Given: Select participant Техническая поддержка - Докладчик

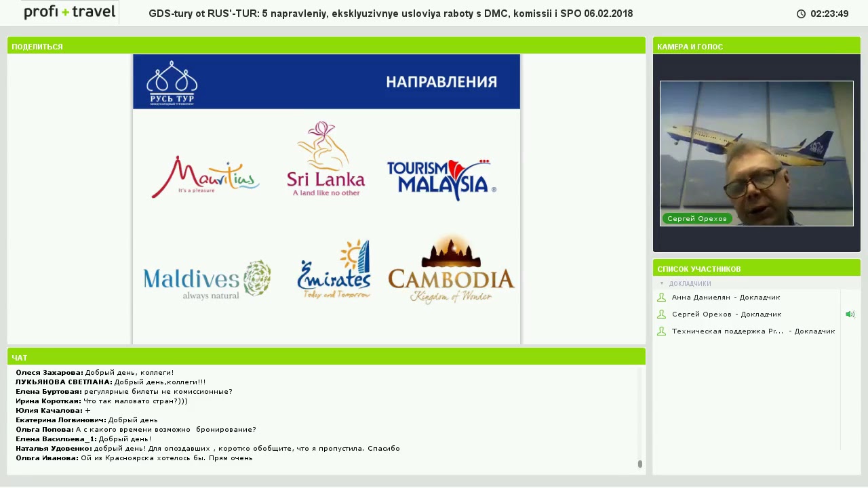Looking at the screenshot, I should pos(753,331).
